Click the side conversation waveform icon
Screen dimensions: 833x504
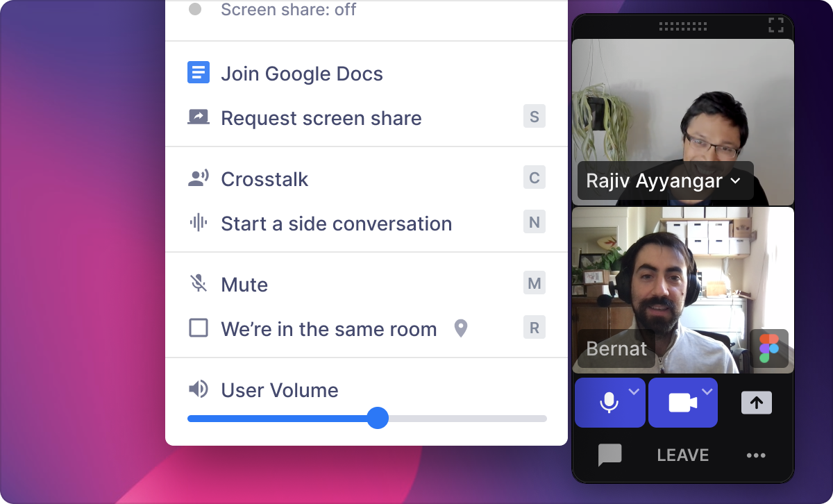(199, 223)
